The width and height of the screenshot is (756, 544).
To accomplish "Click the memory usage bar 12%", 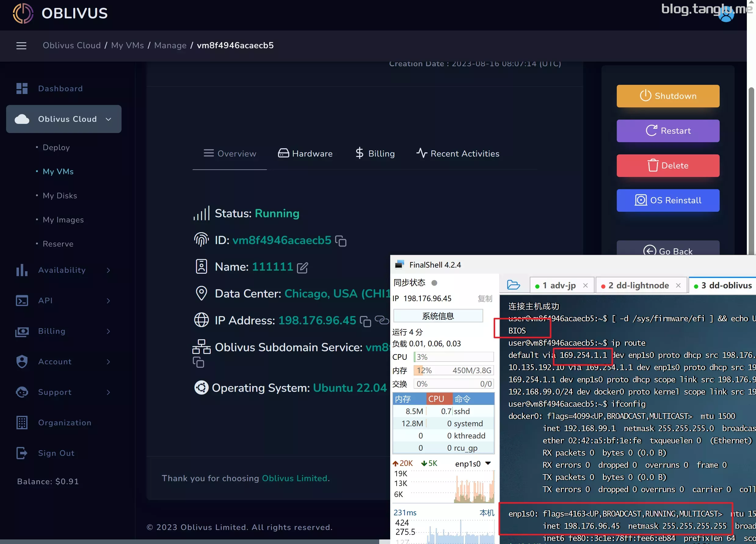I will click(x=454, y=370).
